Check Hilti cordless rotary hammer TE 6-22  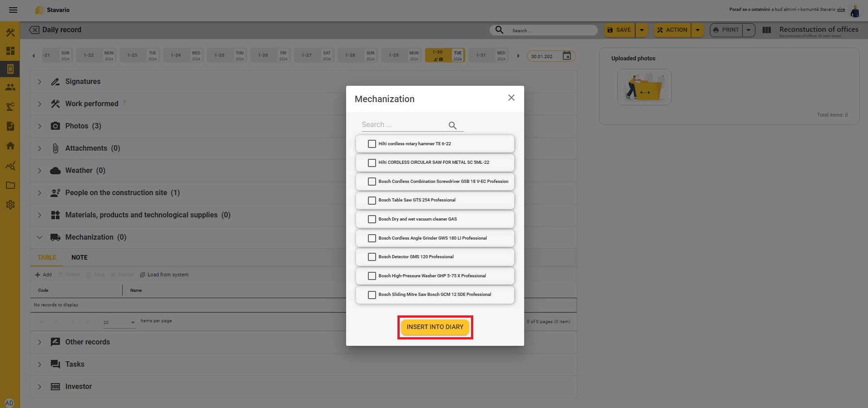(372, 144)
